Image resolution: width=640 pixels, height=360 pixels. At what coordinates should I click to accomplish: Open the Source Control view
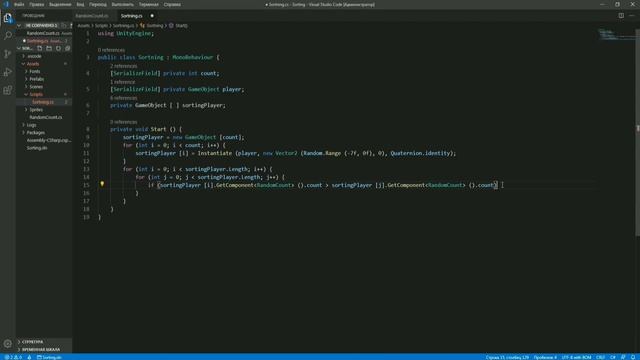7,54
